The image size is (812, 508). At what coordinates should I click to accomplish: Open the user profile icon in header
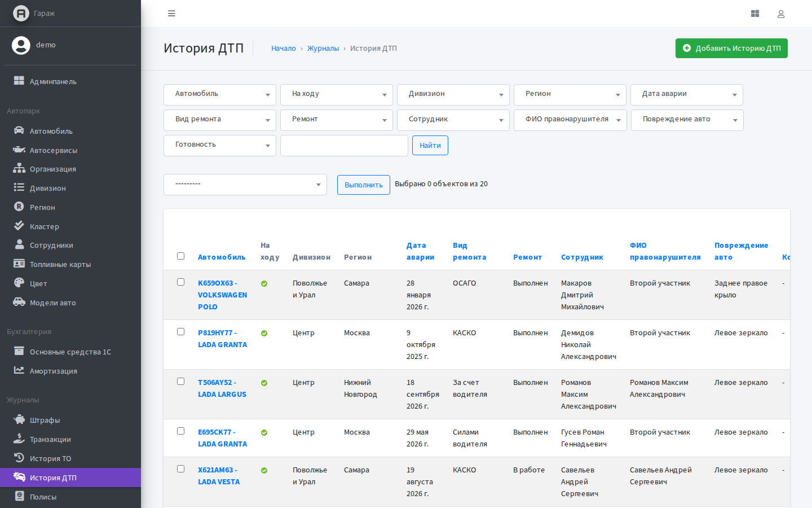click(781, 14)
